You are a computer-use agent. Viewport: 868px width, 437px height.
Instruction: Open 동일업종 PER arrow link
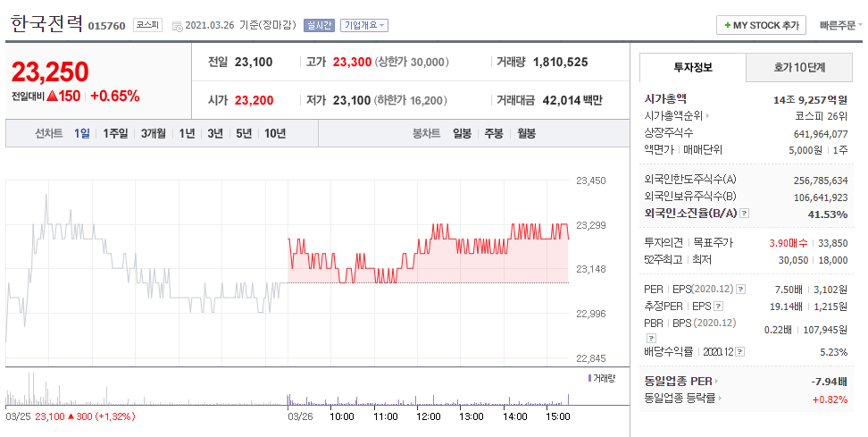[717, 382]
